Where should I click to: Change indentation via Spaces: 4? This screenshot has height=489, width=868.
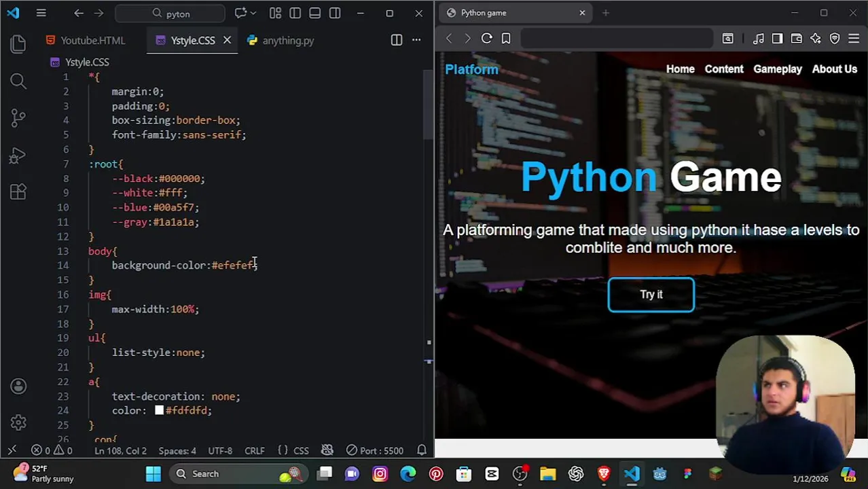tap(177, 450)
